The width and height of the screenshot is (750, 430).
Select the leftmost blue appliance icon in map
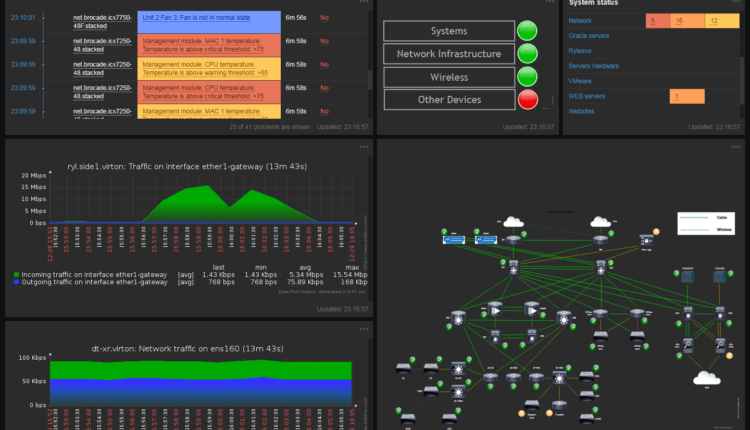(x=453, y=240)
